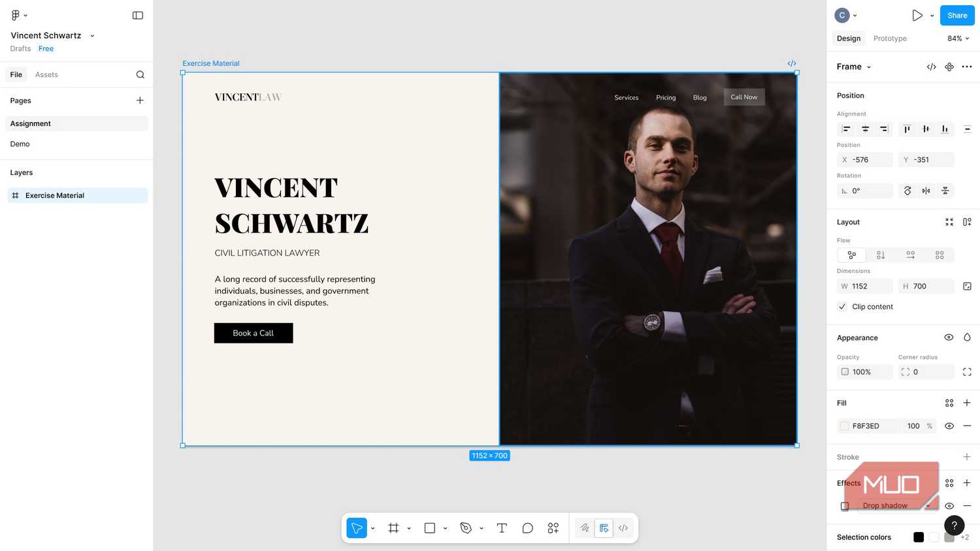The width and height of the screenshot is (980, 551).
Task: Switch to the Prototype tab
Action: coord(890,39)
